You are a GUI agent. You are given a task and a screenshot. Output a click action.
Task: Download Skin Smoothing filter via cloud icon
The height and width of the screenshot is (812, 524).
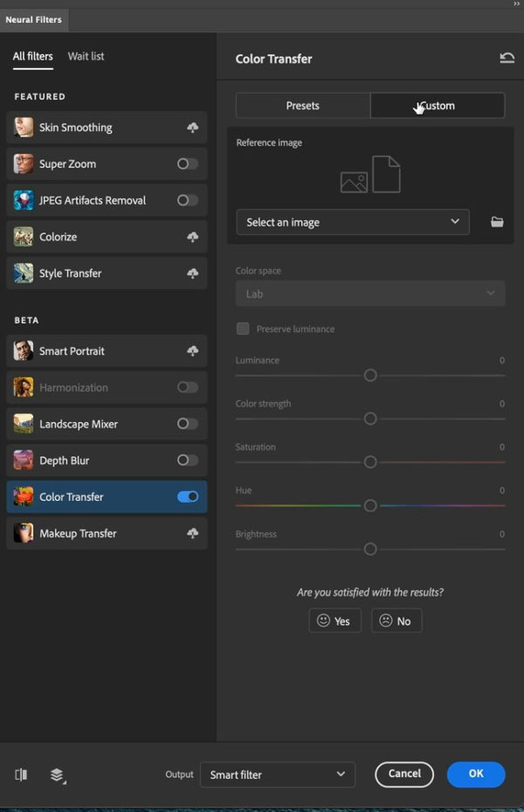point(192,128)
